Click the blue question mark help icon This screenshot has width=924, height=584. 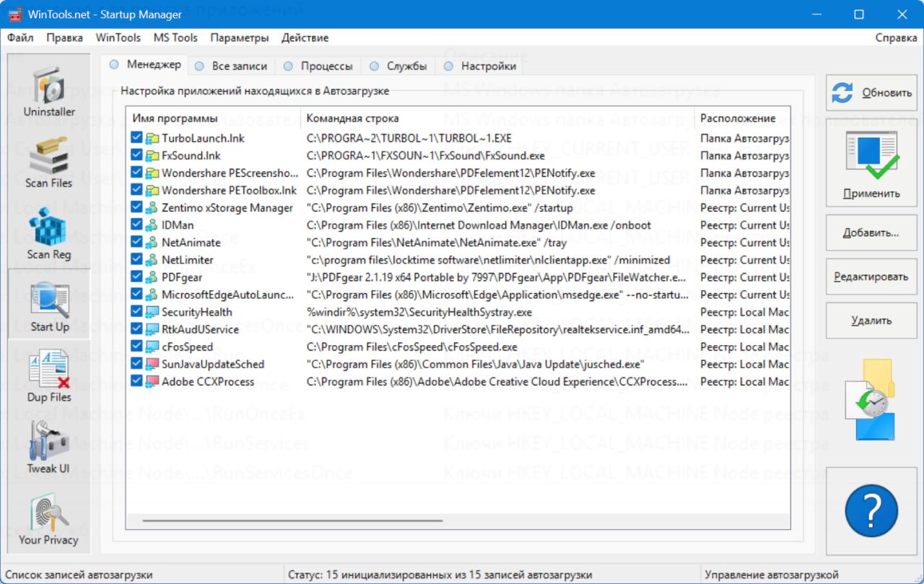871,510
